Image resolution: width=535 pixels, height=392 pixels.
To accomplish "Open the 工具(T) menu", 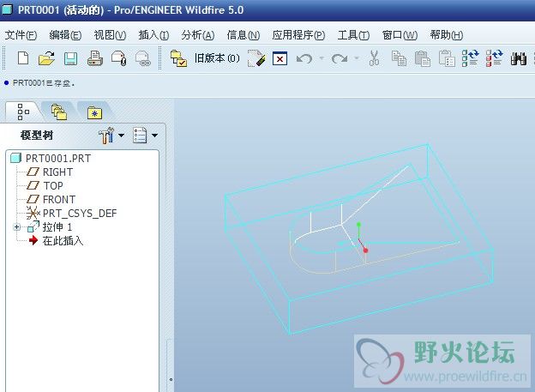I will 353,35.
